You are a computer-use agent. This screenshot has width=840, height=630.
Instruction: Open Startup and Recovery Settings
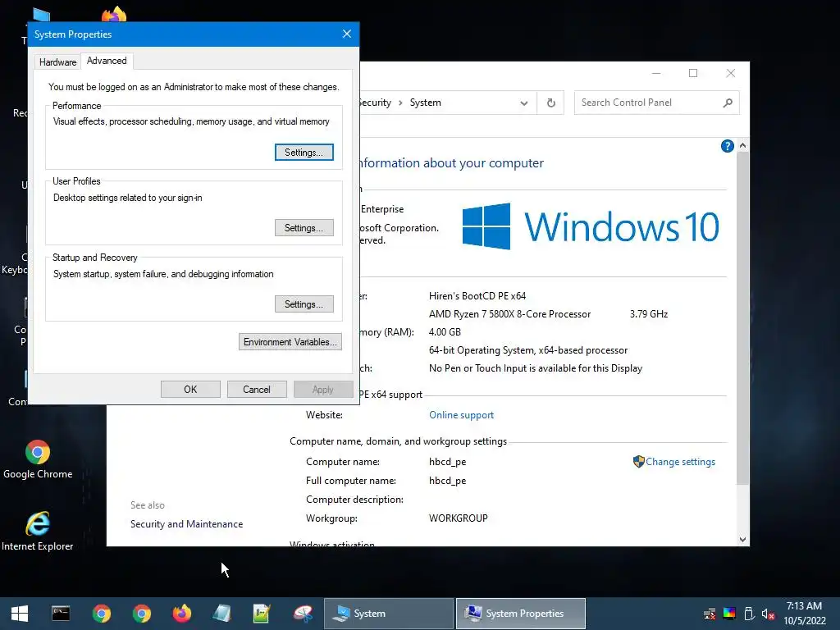304,304
